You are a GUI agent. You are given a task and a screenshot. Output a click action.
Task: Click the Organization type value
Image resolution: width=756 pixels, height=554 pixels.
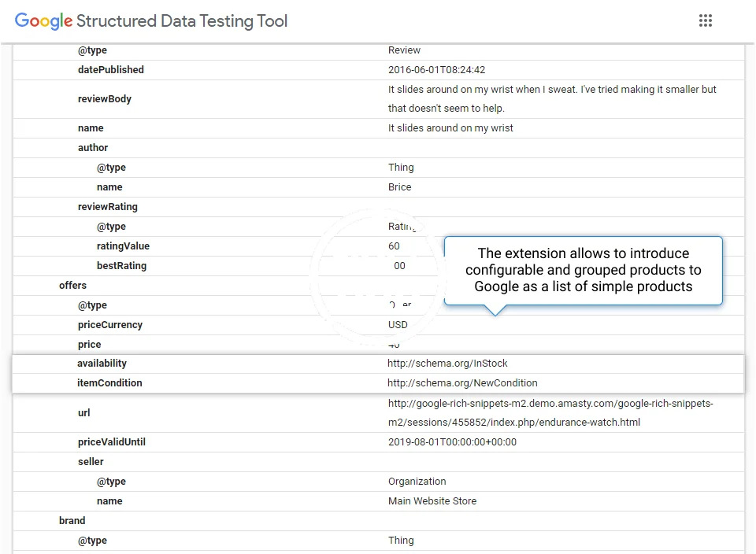(417, 482)
